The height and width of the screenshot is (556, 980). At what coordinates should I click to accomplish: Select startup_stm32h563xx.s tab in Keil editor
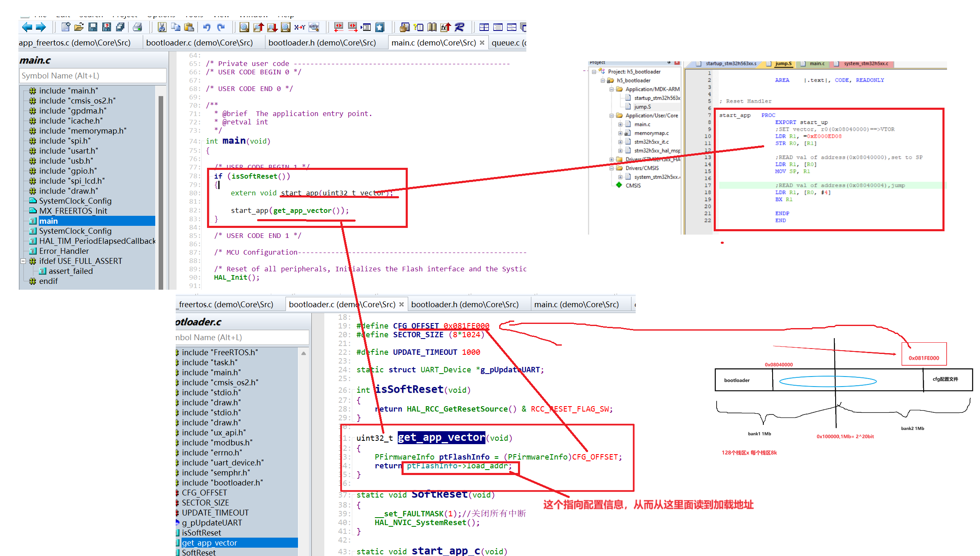click(727, 63)
